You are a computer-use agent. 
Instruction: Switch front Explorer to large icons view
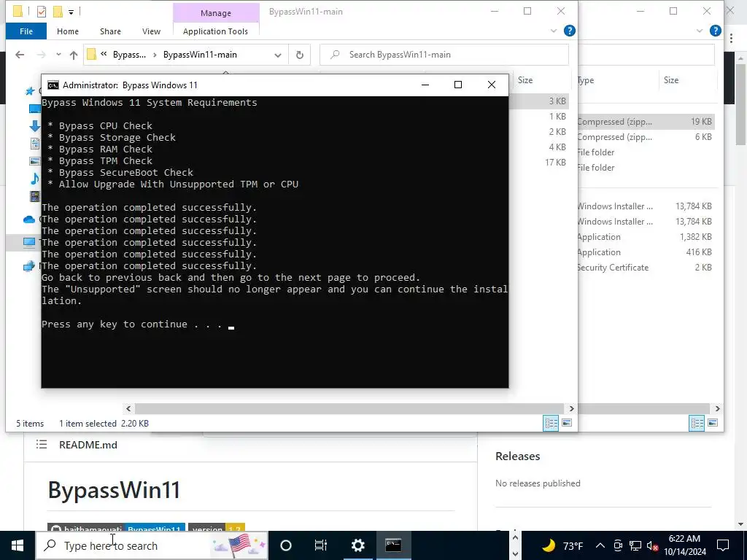tap(566, 423)
